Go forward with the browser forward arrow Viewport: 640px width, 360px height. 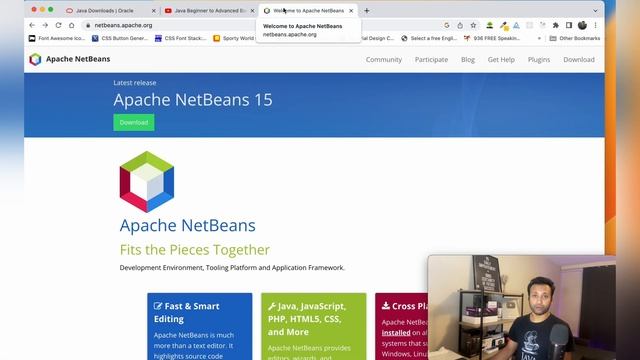coord(45,25)
